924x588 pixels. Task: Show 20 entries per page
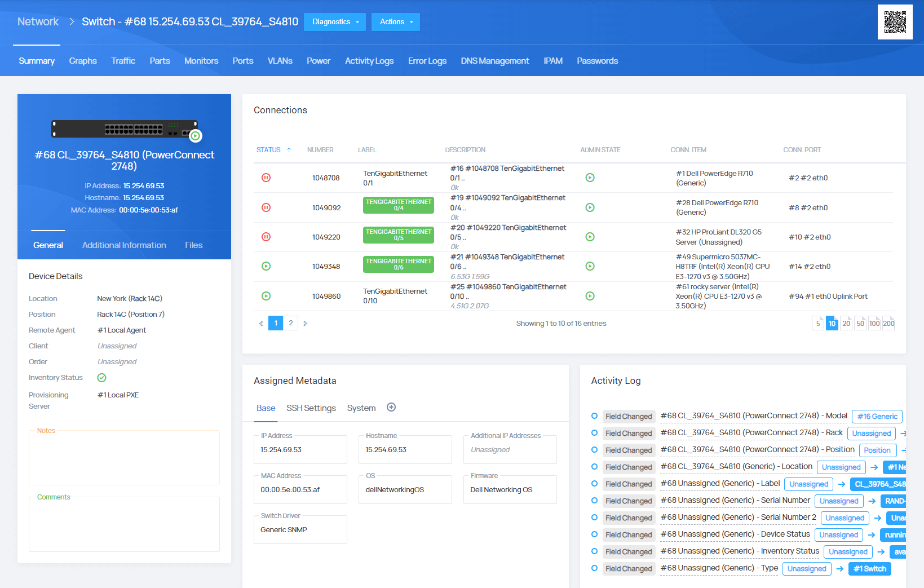point(846,324)
